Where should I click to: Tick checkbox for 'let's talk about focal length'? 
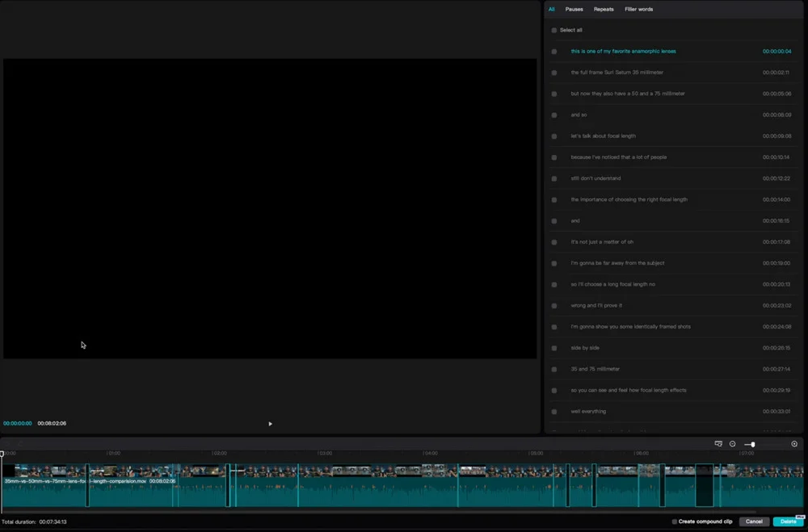[554, 136]
